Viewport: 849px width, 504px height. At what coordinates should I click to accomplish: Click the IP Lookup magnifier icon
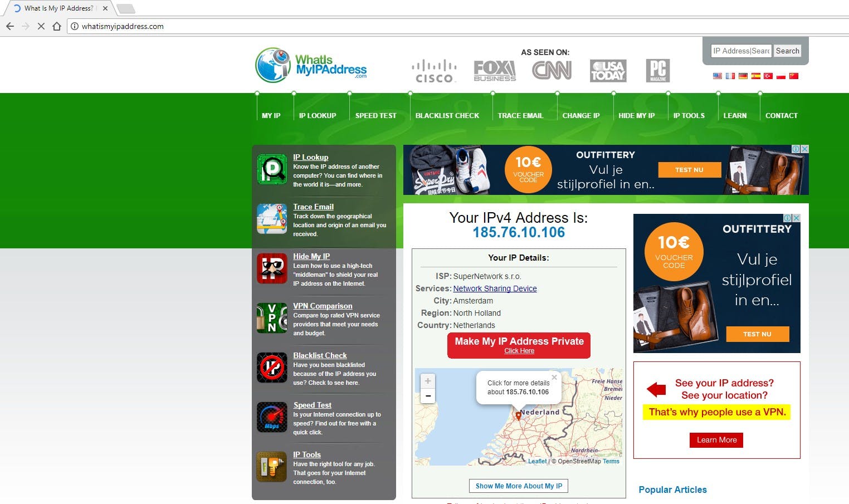[x=271, y=168]
